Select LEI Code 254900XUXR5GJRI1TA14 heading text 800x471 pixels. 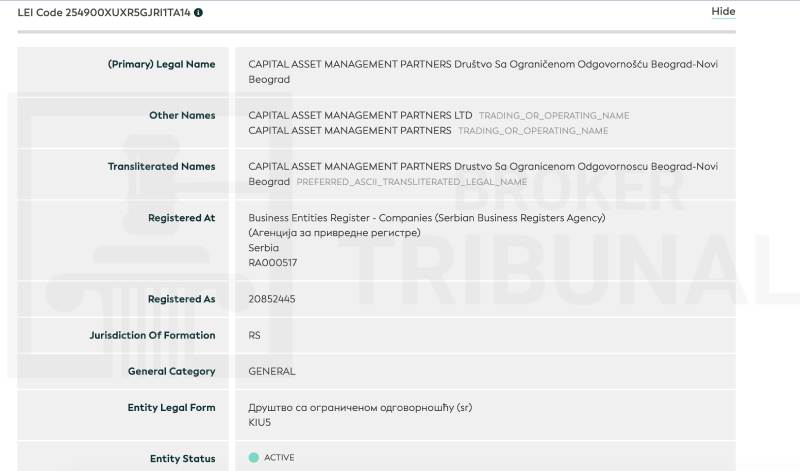pyautogui.click(x=104, y=13)
